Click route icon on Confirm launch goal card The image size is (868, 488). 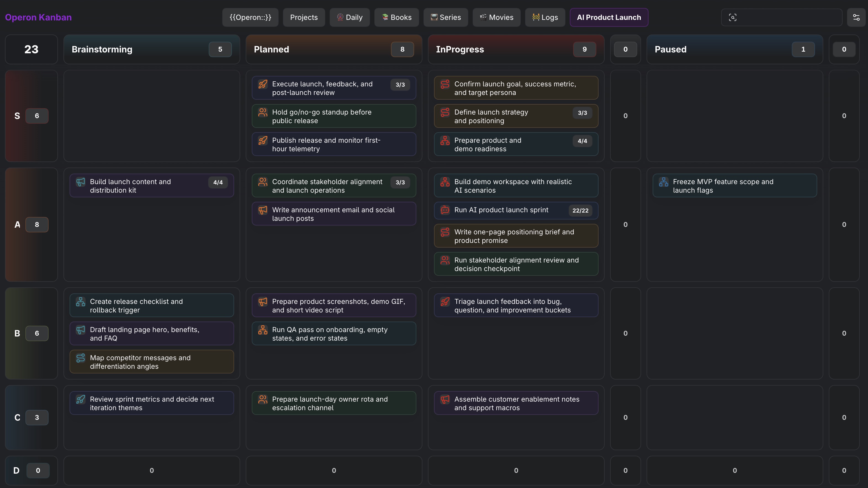[445, 84]
